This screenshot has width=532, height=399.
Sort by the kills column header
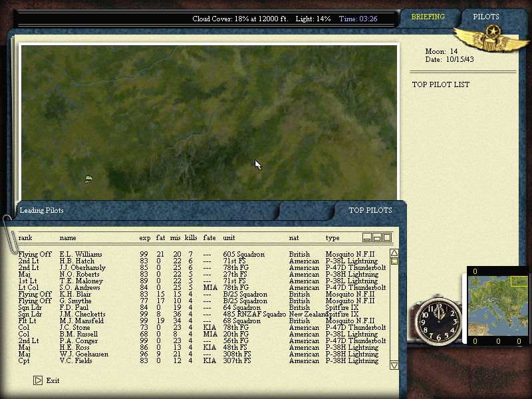pyautogui.click(x=191, y=237)
